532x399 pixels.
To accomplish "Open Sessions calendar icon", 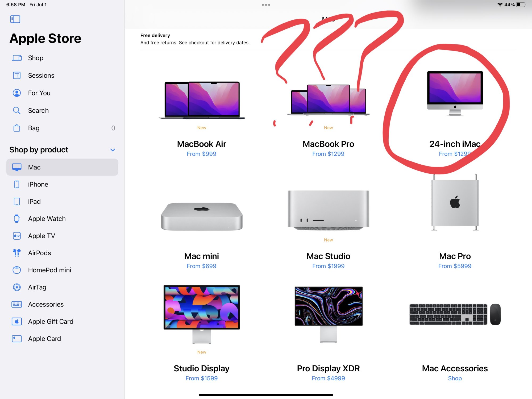I will pos(17,76).
